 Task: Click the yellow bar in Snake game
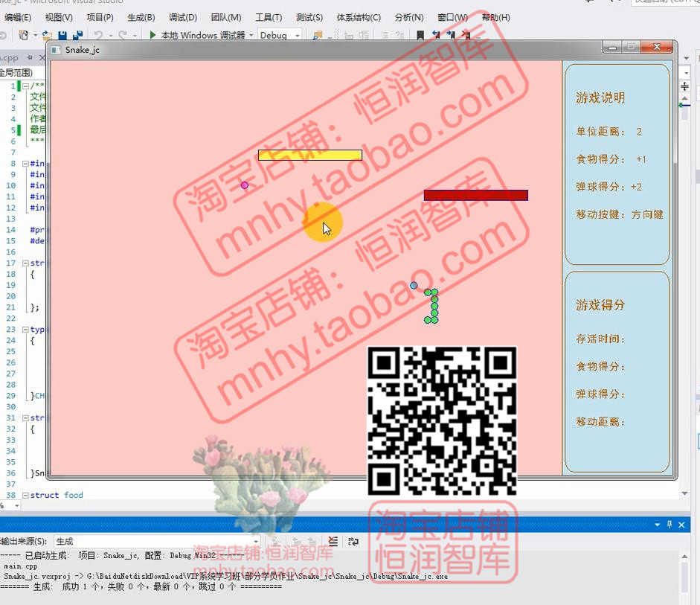[310, 156]
